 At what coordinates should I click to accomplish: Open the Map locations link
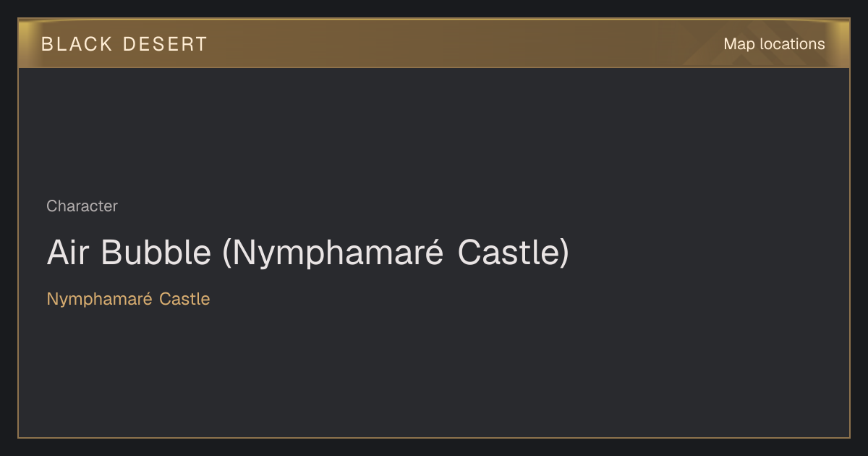pyautogui.click(x=774, y=44)
